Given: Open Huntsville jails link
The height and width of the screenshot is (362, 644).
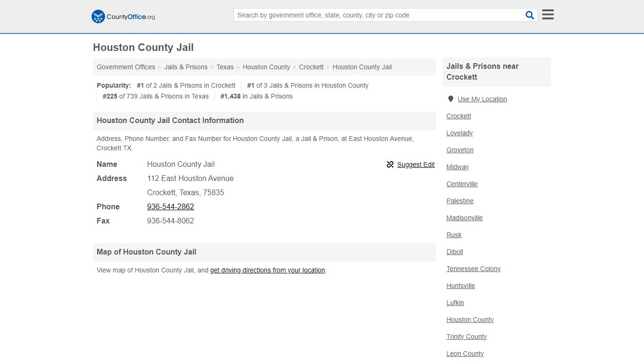Looking at the screenshot, I should pyautogui.click(x=461, y=286).
